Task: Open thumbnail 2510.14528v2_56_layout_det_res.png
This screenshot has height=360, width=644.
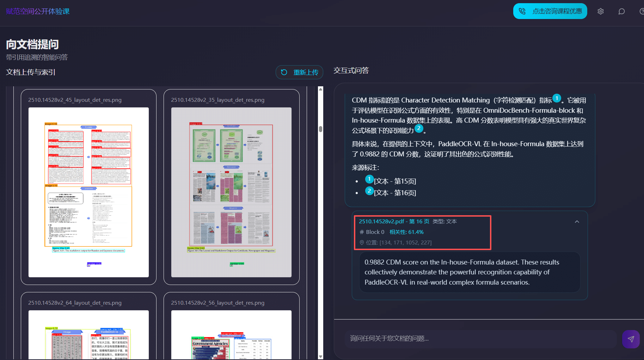Action: [231, 335]
